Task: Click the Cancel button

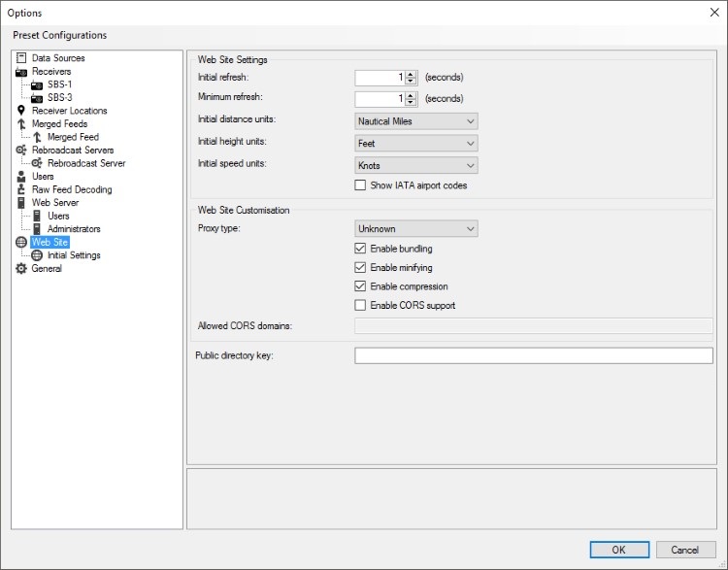Action: (685, 550)
